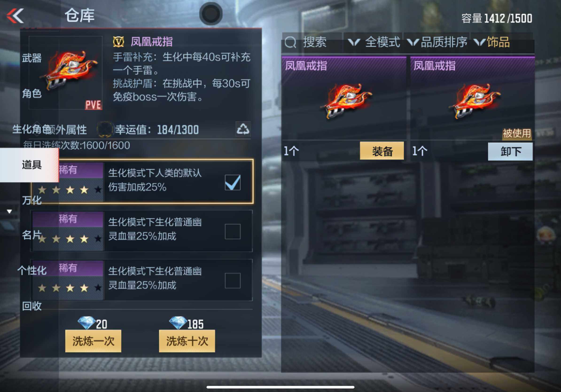
Task: Select the phoenix ring card marked 被使用
Action: 472,98
